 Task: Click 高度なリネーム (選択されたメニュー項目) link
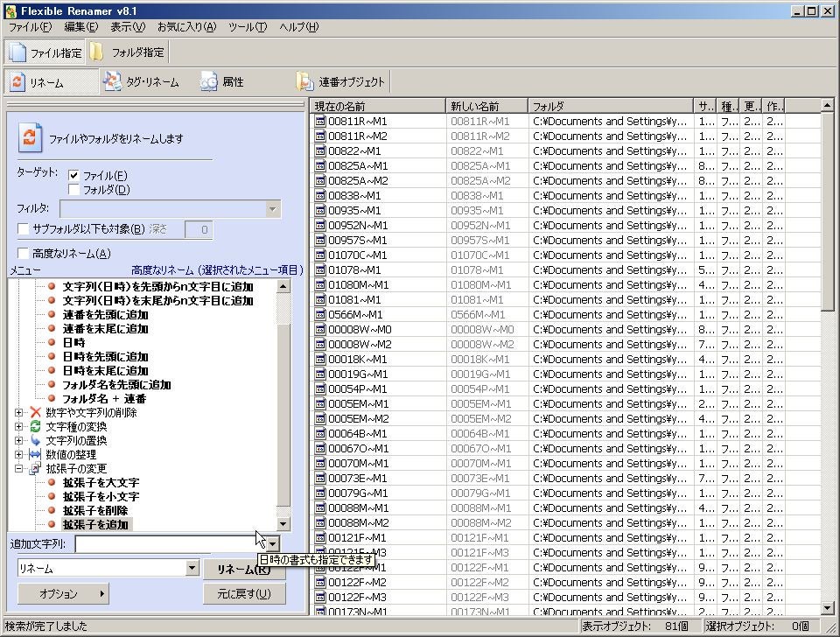click(217, 270)
